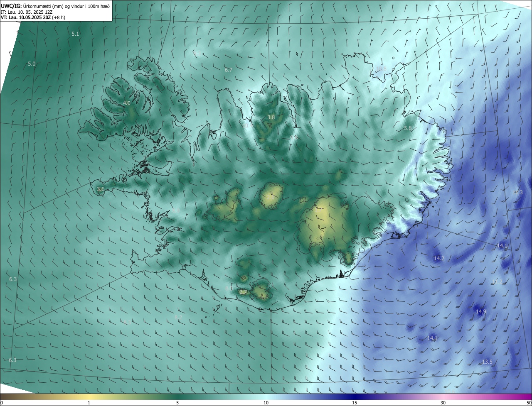Click the 6.7 value label off the north coast
The width and height of the screenshot is (532, 406).
228,70
